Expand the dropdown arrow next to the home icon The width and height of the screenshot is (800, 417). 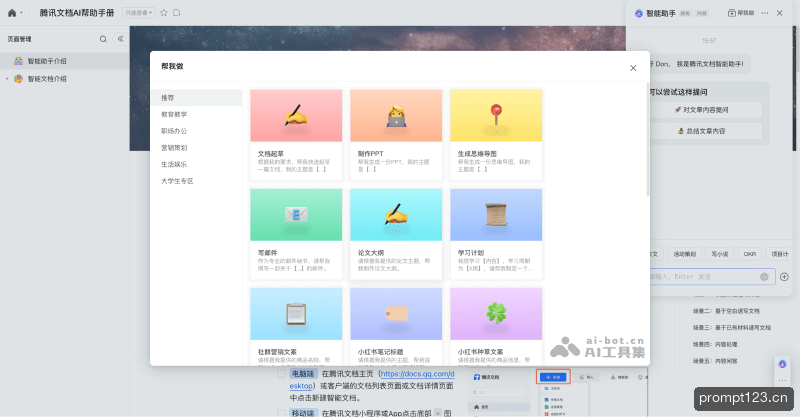click(x=21, y=13)
